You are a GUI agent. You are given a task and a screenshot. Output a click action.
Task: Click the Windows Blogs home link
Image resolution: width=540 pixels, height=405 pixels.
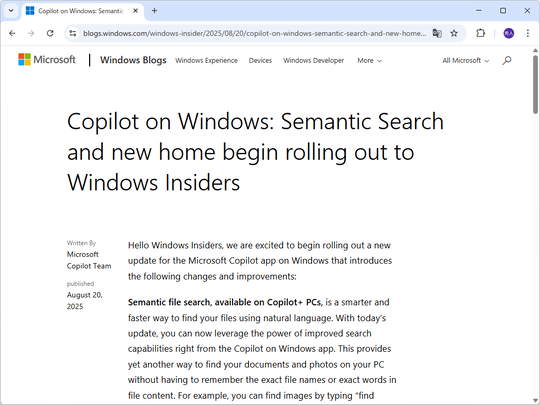coord(133,60)
